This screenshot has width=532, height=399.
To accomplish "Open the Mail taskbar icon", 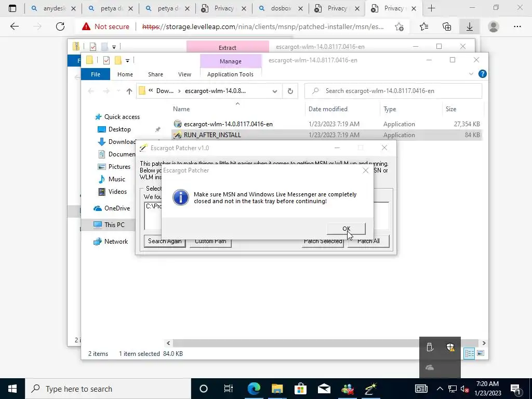I will click(324, 389).
